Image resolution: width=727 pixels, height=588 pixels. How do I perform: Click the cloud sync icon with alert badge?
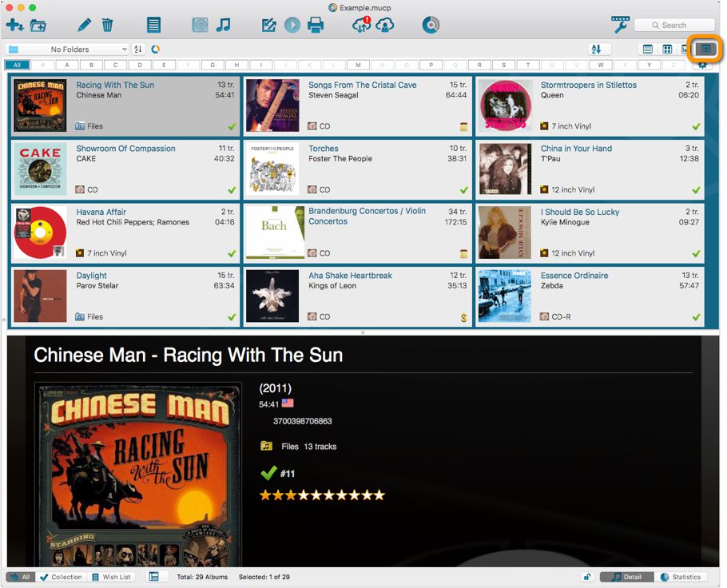tap(362, 25)
